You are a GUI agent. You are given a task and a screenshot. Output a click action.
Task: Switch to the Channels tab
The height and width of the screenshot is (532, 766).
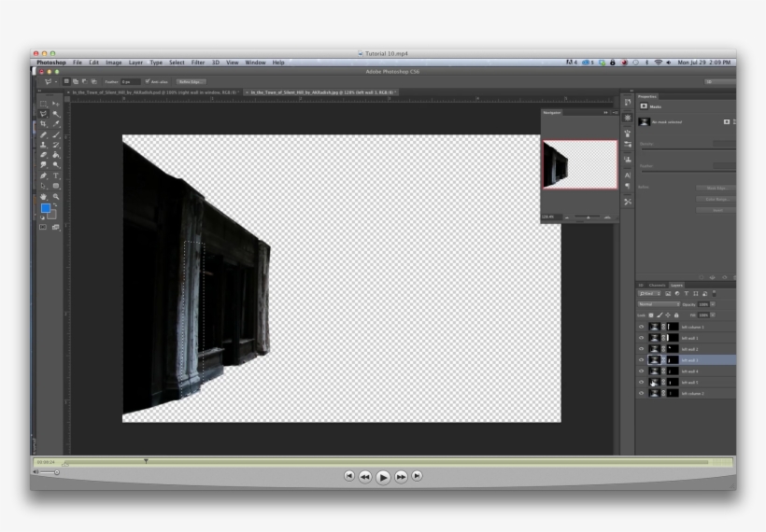coord(657,285)
